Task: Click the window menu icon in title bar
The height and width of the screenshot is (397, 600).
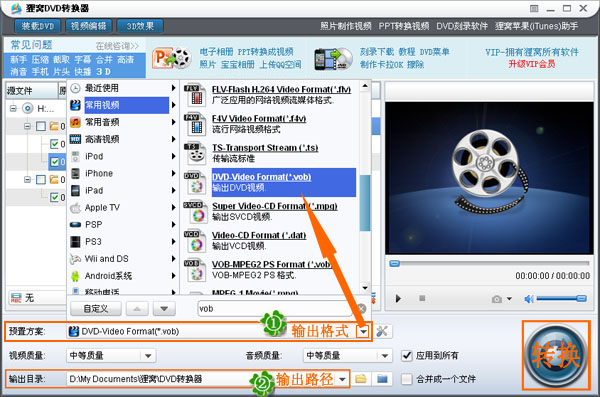Action: coord(534,8)
